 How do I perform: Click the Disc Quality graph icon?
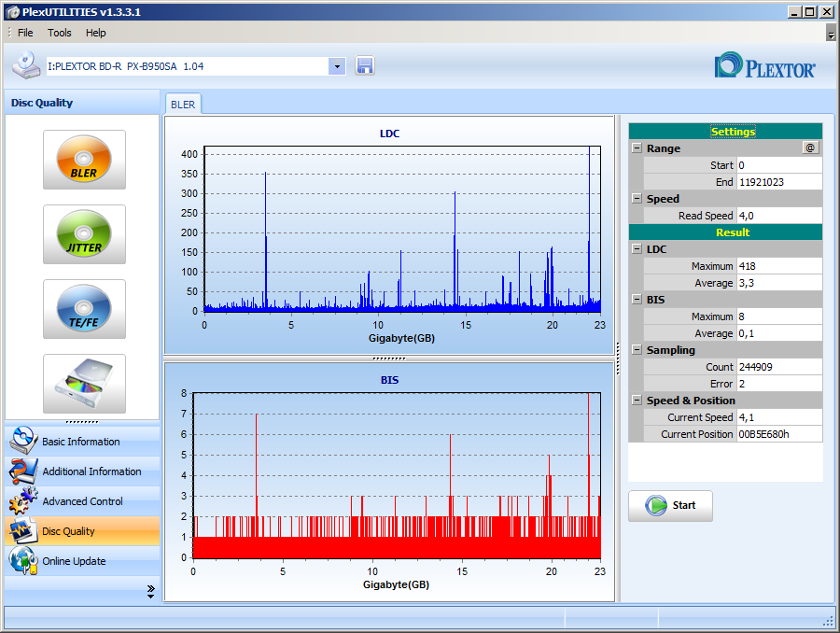pyautogui.click(x=23, y=530)
